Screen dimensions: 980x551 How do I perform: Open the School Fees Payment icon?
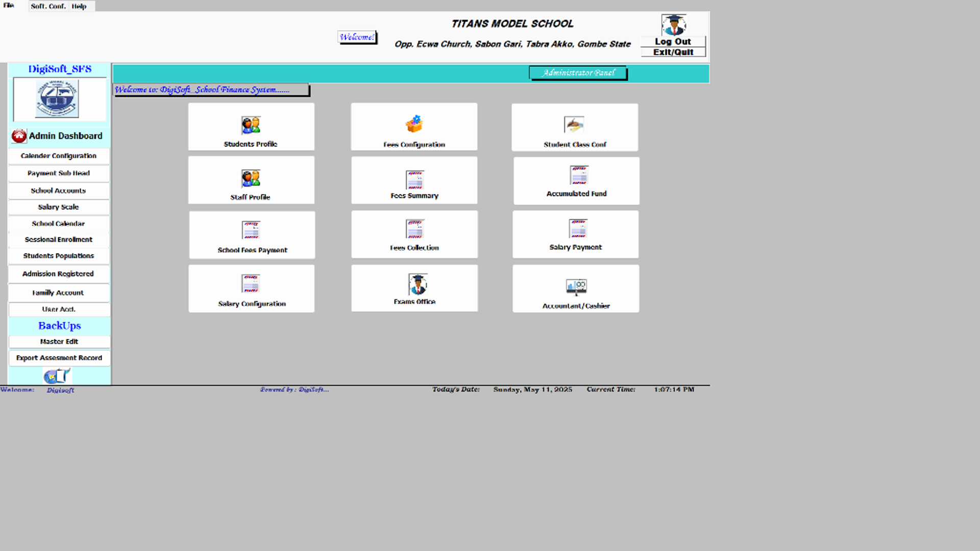pos(251,230)
